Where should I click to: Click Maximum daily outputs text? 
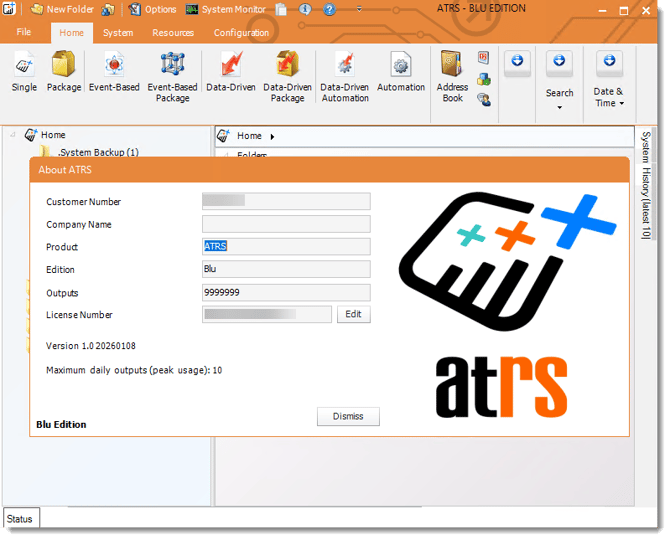coord(134,370)
